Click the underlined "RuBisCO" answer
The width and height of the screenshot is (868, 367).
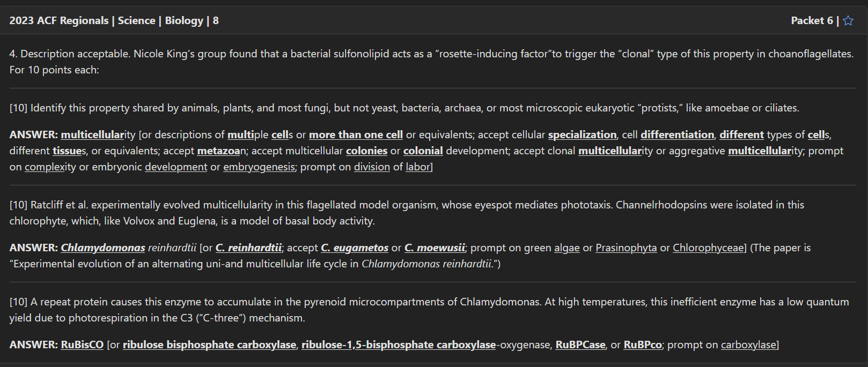click(82, 345)
